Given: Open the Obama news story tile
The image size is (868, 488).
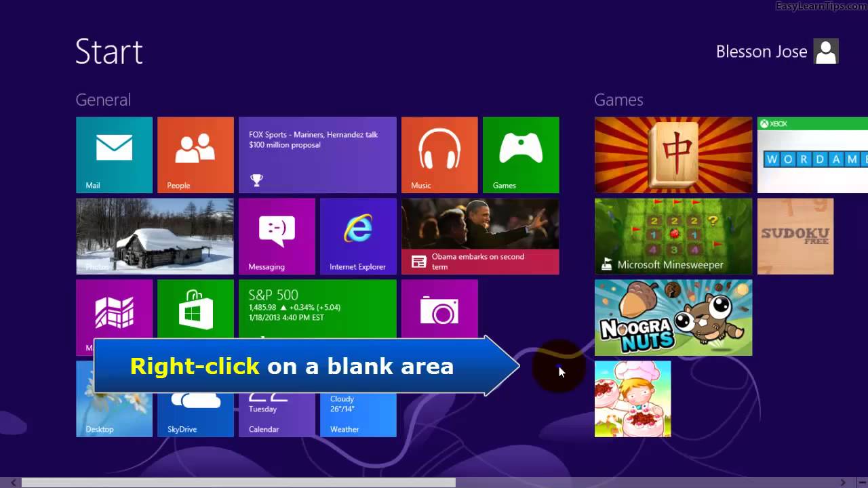Looking at the screenshot, I should coord(480,237).
